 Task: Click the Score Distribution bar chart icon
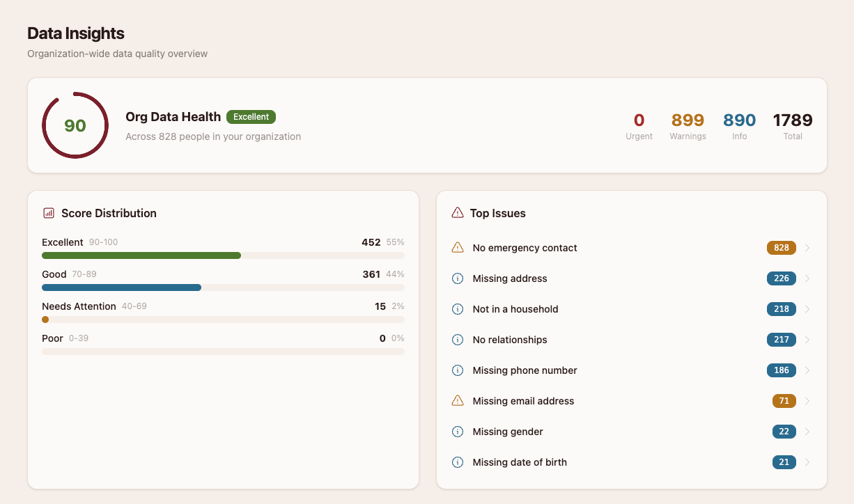[49, 213]
